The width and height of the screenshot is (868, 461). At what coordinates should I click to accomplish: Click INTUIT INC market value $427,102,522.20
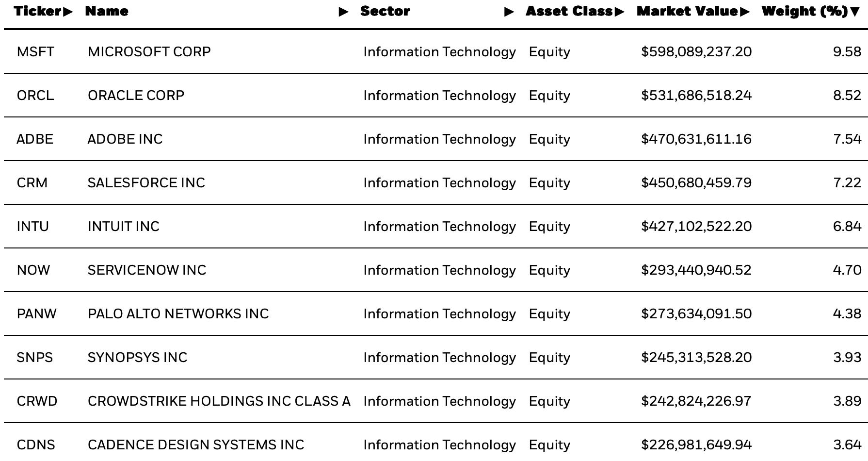[696, 227]
